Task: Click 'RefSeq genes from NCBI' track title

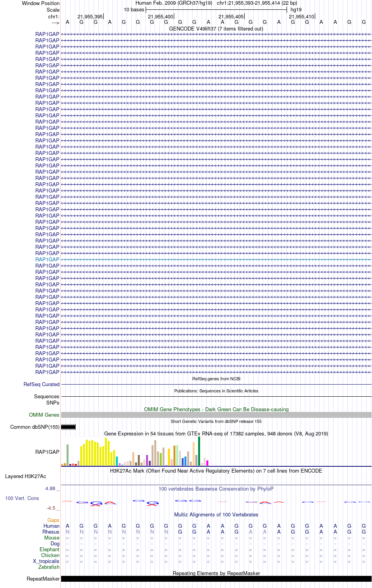Action: point(216,379)
